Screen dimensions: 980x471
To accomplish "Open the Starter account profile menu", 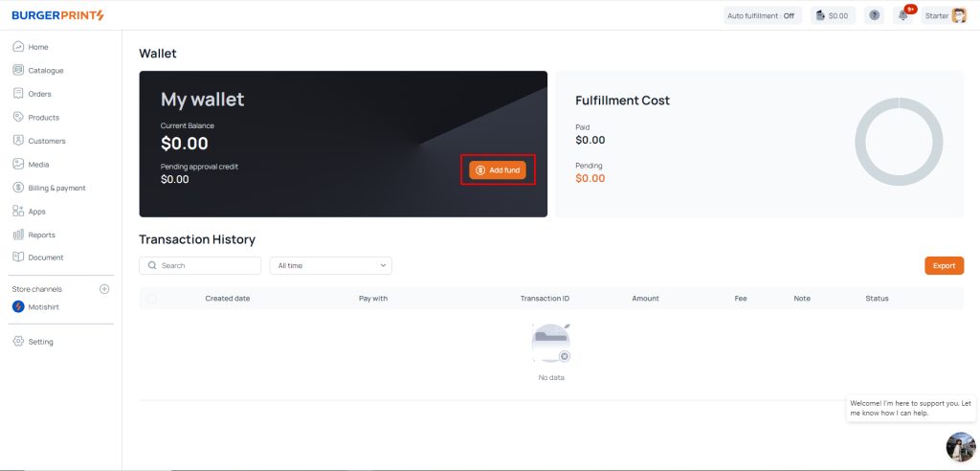I will click(946, 15).
